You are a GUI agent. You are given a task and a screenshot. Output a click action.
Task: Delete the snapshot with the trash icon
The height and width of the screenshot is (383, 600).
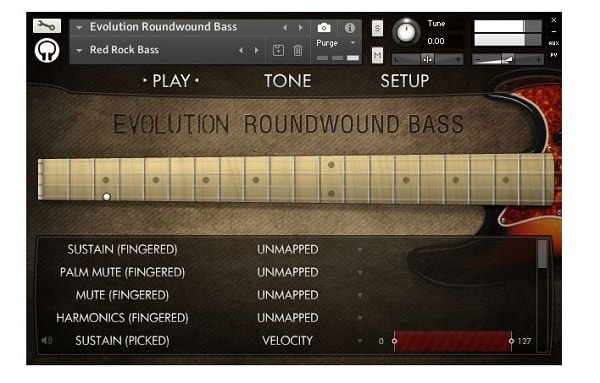[298, 50]
